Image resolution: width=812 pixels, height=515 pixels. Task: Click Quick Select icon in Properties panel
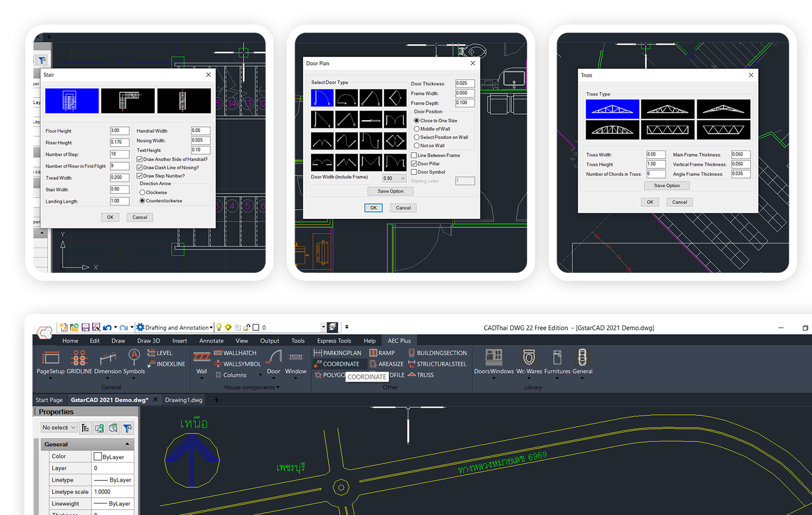[127, 428]
